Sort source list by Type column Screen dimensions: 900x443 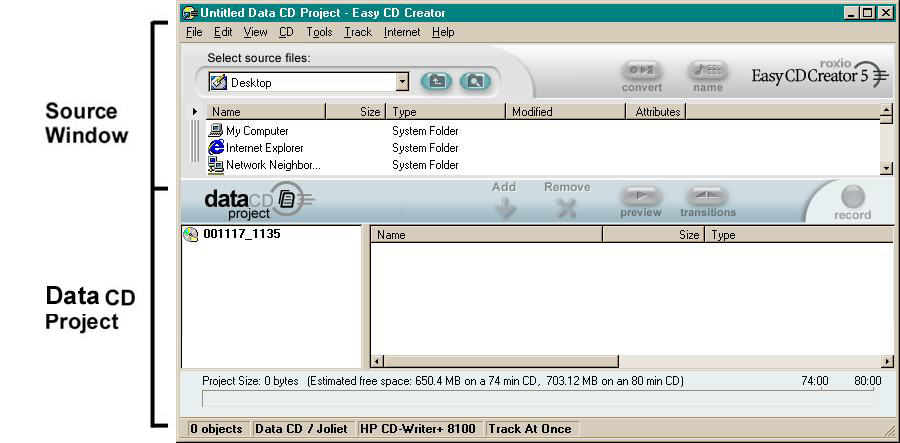[446, 111]
